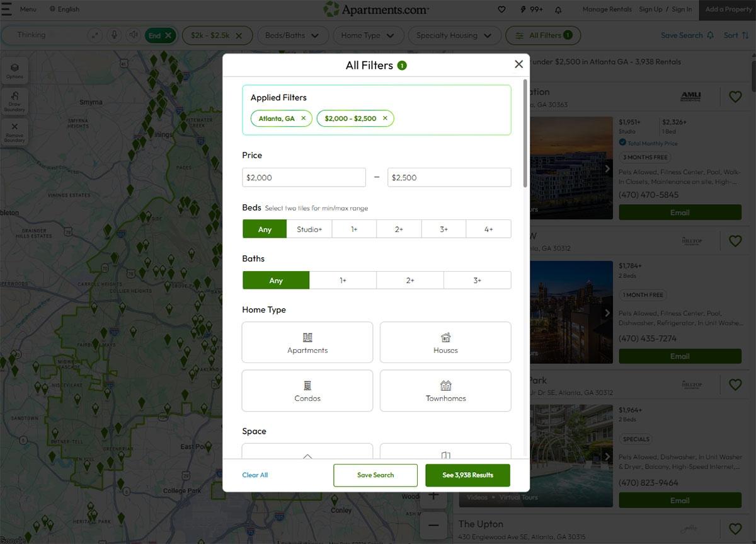This screenshot has width=756, height=544.
Task: Select the Studio+ beds tile
Action: tap(309, 229)
